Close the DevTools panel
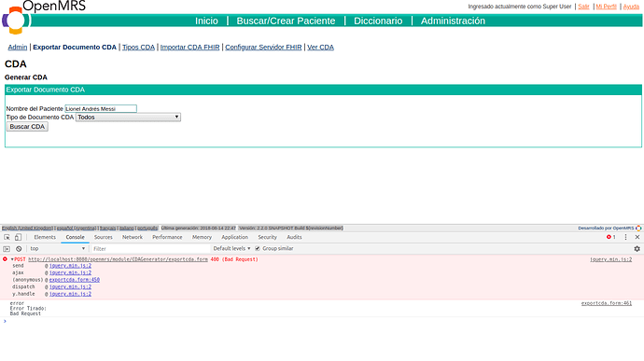644x361 pixels. tap(637, 237)
